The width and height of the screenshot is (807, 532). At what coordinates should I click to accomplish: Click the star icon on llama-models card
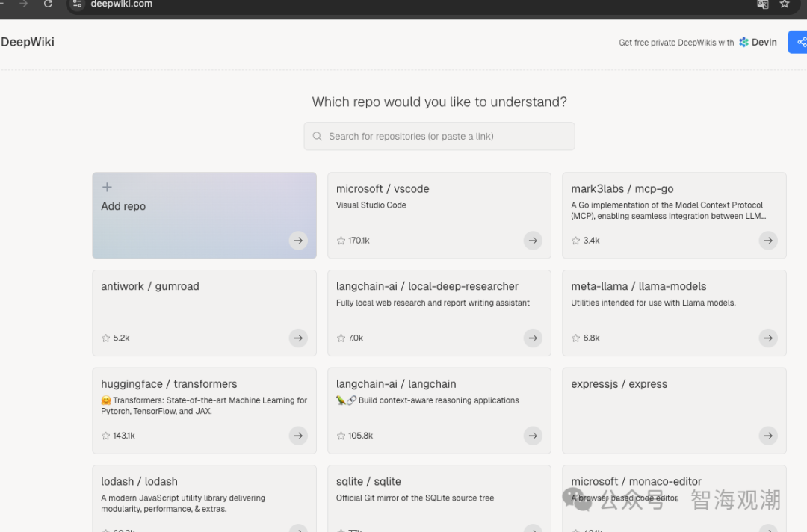coord(576,338)
